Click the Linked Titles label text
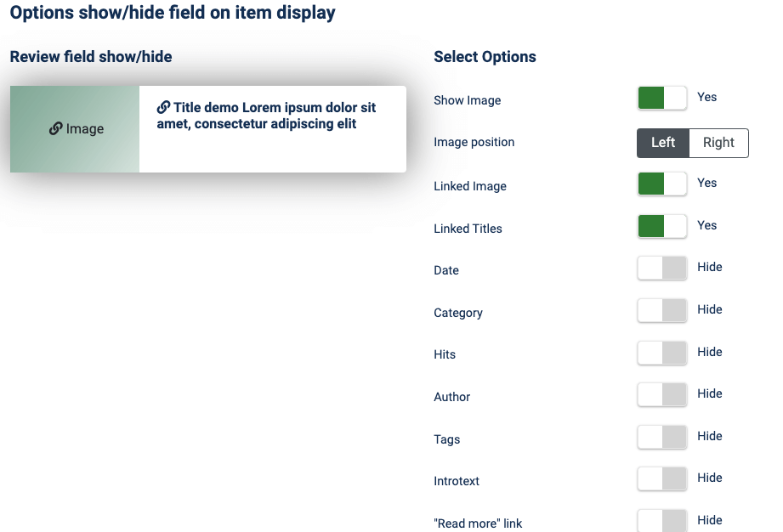The width and height of the screenshot is (783, 532). (468, 229)
